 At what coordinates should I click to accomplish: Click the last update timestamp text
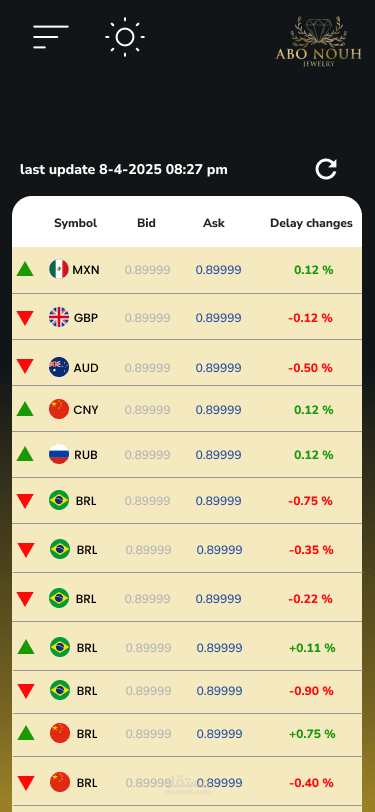124,169
